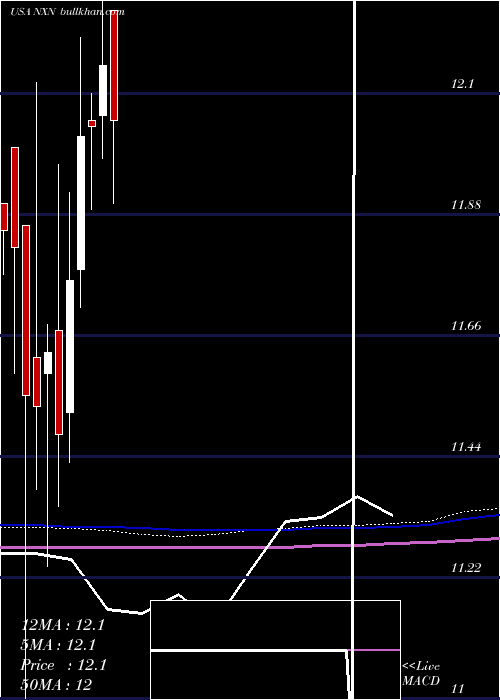The image size is (500, 700).
Task: Click the 12.1 price axis label
Action: (462, 83)
